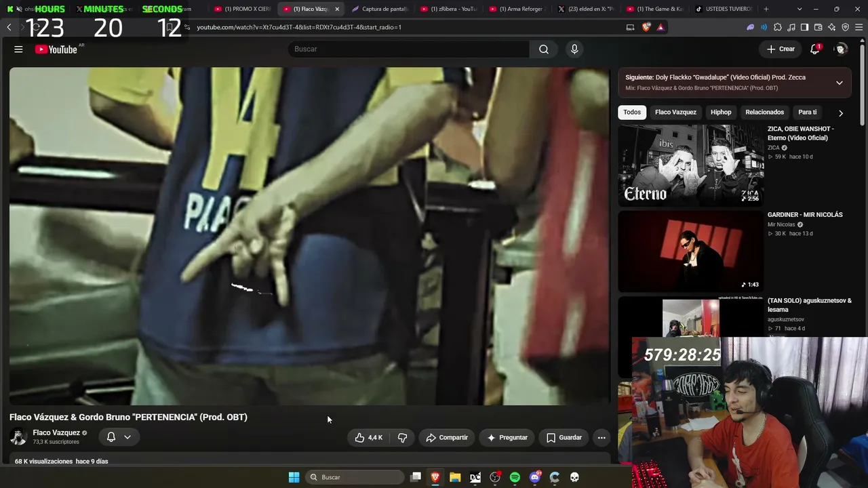Switch to the zRibera YouTube tab
This screenshot has height=488, width=868.
click(448, 9)
